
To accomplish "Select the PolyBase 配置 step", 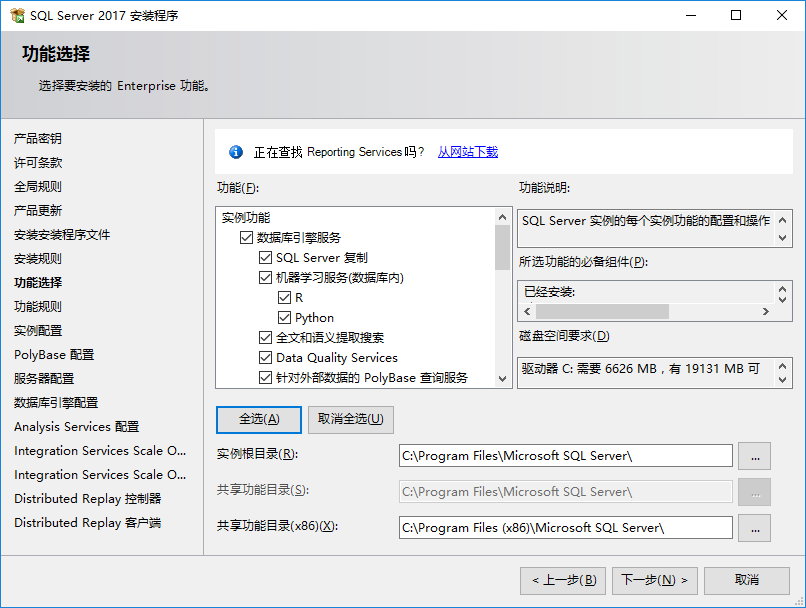I will click(x=54, y=355).
